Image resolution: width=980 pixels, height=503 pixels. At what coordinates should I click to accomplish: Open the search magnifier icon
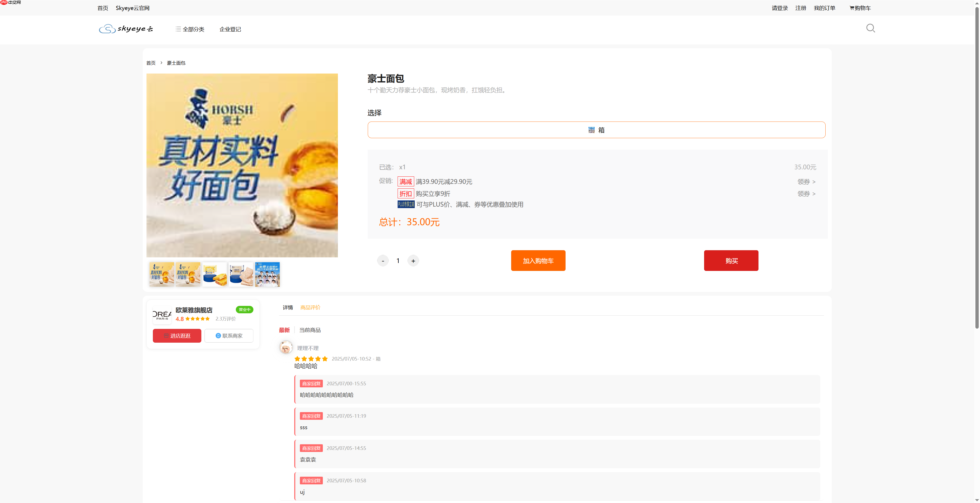pos(871,28)
